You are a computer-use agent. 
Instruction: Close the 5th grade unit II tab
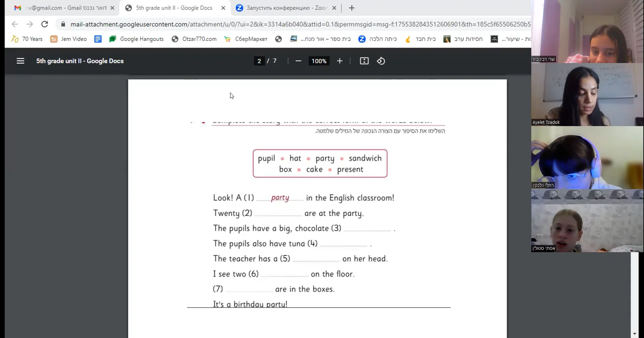click(223, 8)
